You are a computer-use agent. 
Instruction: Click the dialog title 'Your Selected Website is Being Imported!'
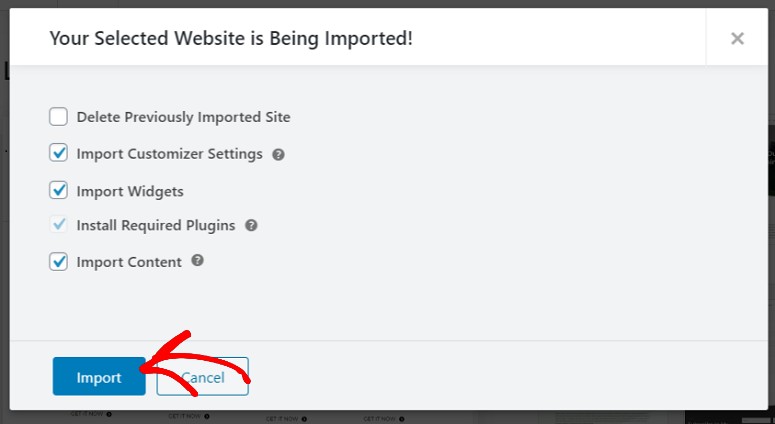[x=231, y=38]
